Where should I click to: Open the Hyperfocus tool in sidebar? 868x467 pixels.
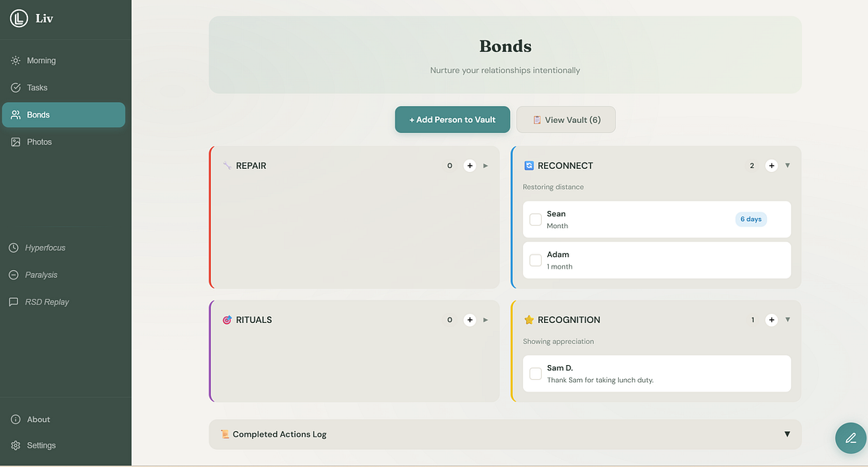45,248
